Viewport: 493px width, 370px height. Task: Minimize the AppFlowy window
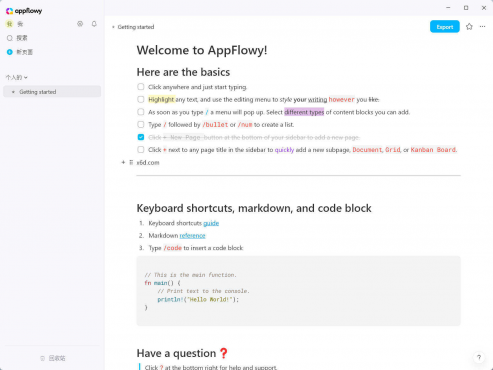coord(448,8)
